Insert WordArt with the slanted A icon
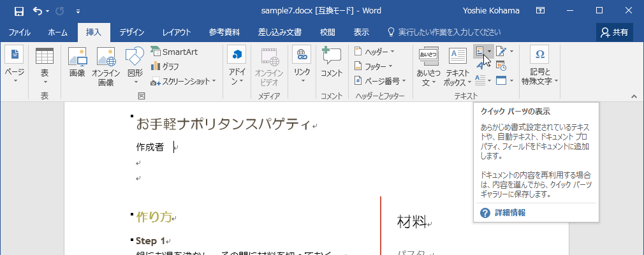Screen dimensions: 644x255 (479, 66)
